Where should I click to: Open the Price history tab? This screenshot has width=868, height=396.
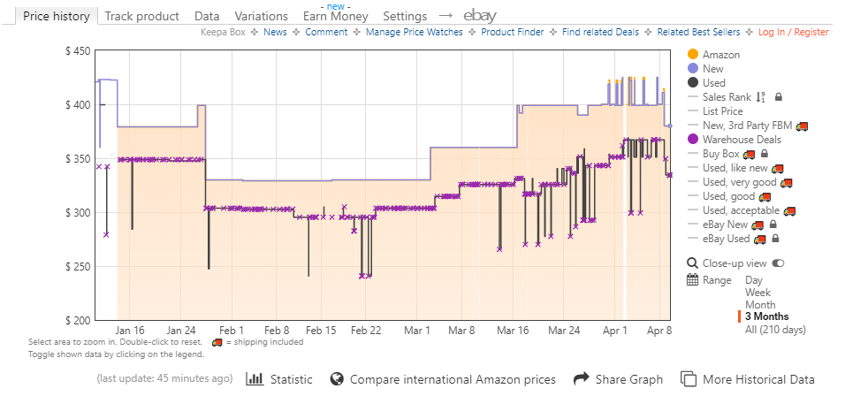coord(56,16)
